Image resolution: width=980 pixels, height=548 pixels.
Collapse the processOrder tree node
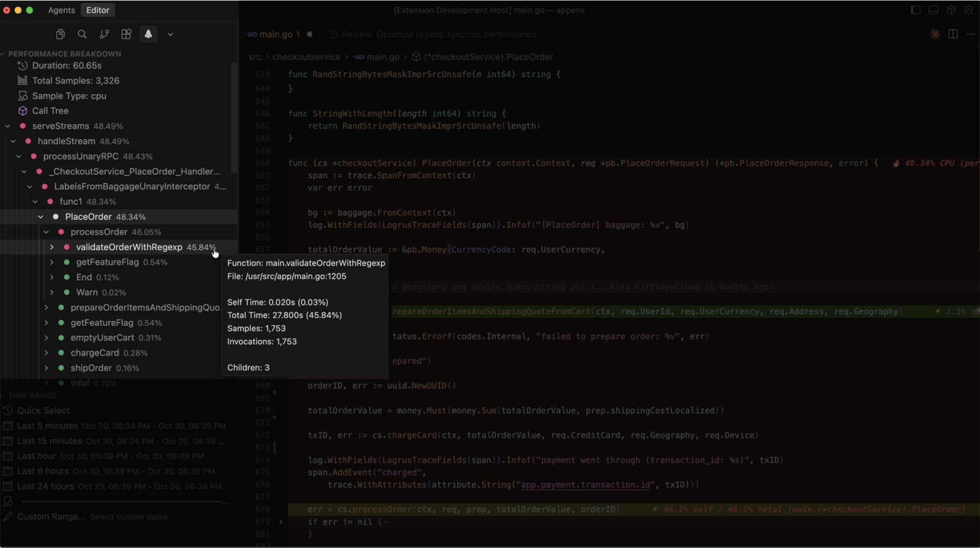pos(46,232)
